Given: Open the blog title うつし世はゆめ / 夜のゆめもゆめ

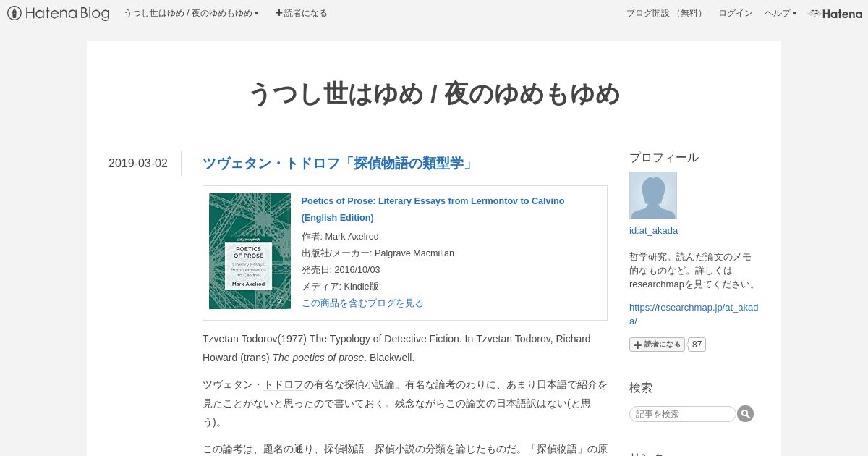Looking at the screenshot, I should pos(434,93).
